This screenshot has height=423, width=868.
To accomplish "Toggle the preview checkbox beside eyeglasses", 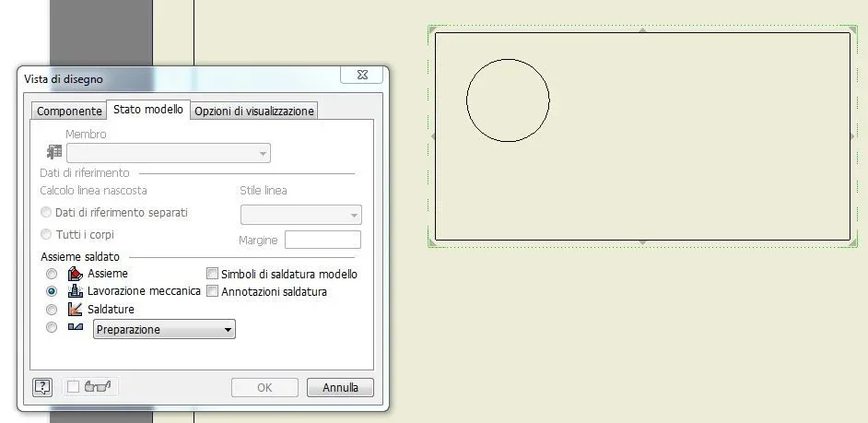I will [x=73, y=387].
